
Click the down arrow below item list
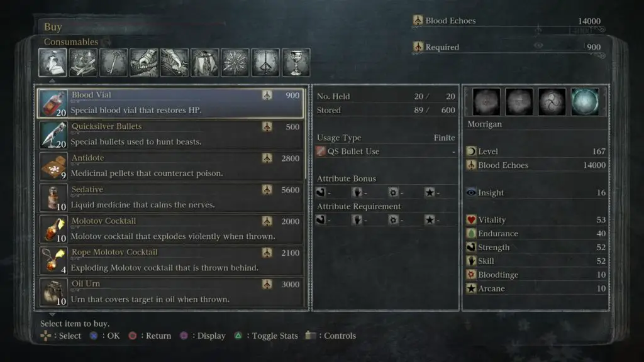(x=52, y=314)
